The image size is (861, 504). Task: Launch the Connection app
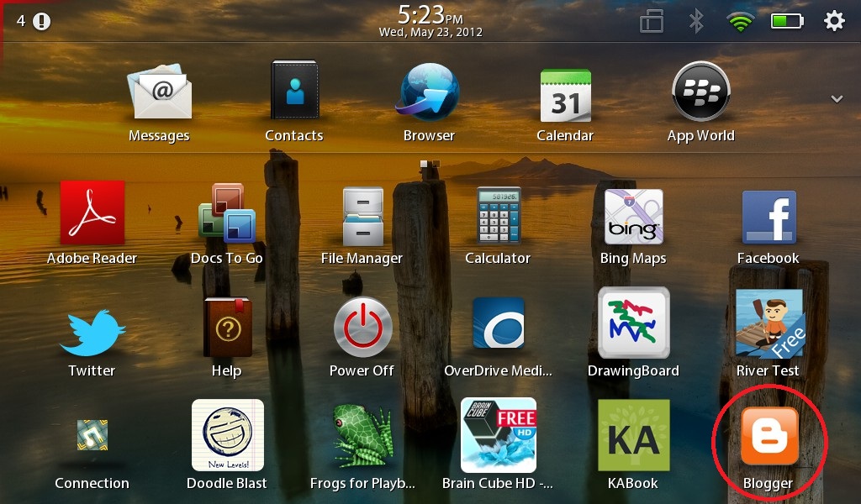click(92, 435)
